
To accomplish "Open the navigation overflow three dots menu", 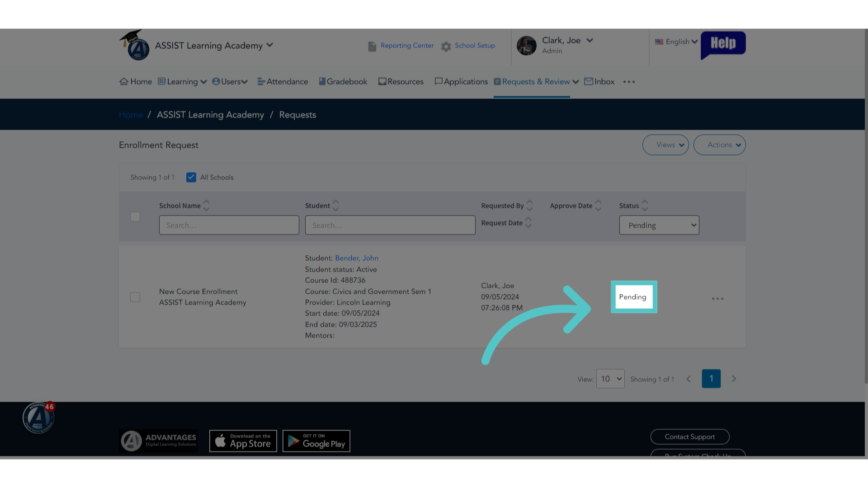I will tap(629, 82).
